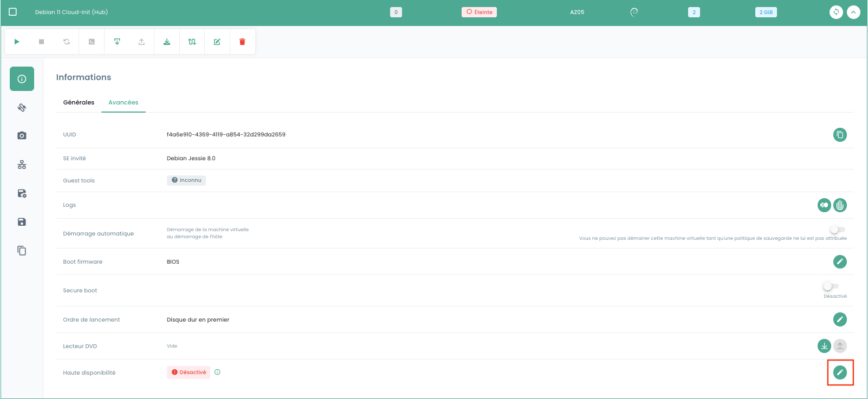Viewport: 868px width, 399px height.
Task: Switch to the Générales tab
Action: pos(79,102)
